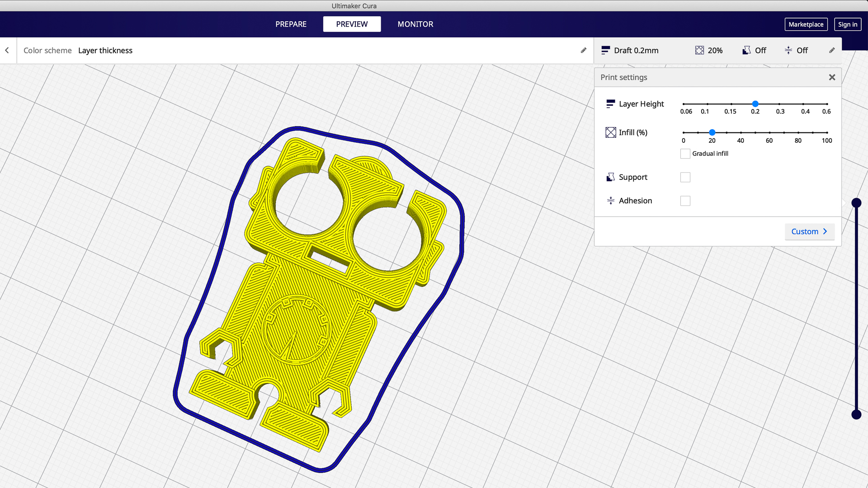Enable the Adhesion checkbox
Image resolution: width=868 pixels, height=488 pixels.
coord(685,201)
